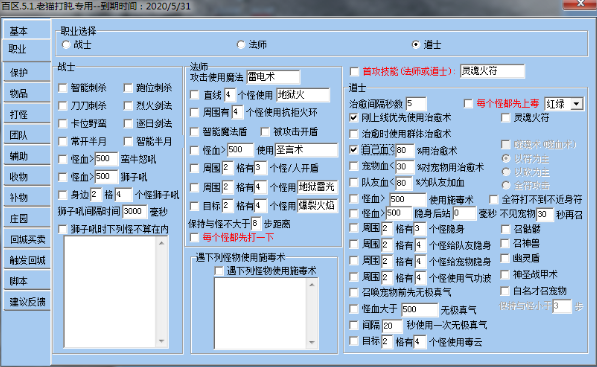This screenshot has width=597, height=367.
Task: Click up arrow of 施毒术 monster list scrollbar
Action: point(312,284)
